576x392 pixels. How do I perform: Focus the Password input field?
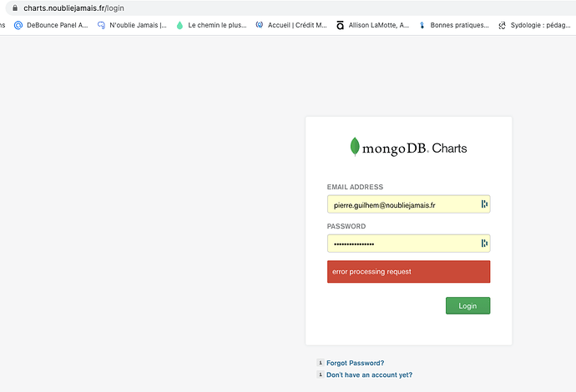(x=401, y=244)
